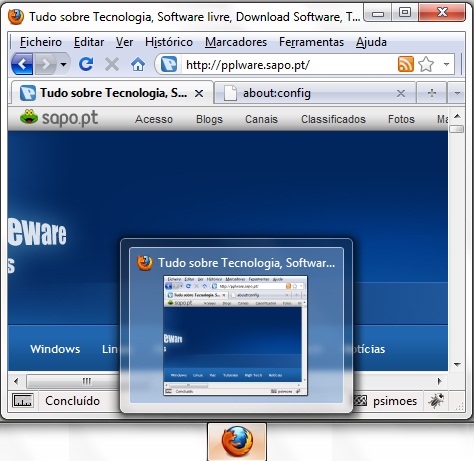Viewport: 474px width, 461px height.
Task: Close the about:config tab
Action: point(401,93)
